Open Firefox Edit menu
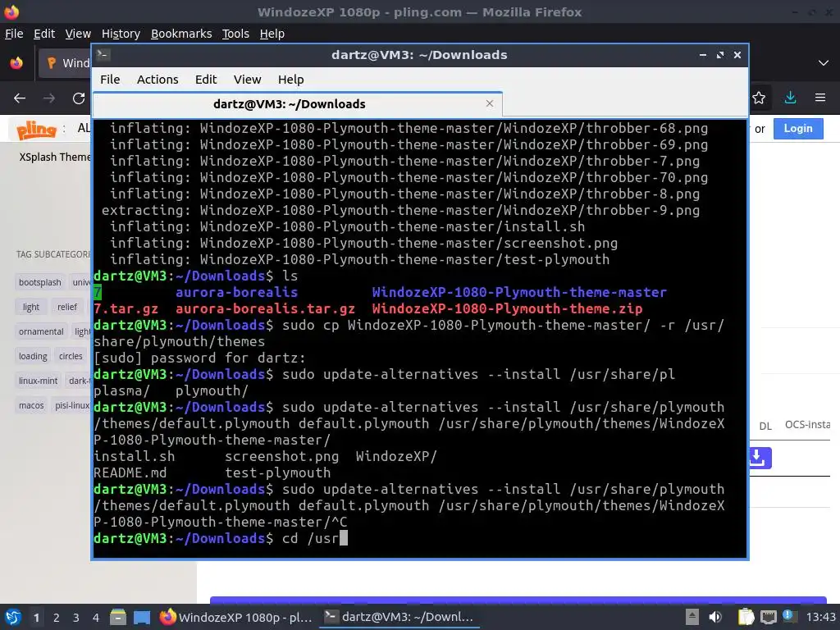Screen dimensions: 840x630 [x=44, y=34]
